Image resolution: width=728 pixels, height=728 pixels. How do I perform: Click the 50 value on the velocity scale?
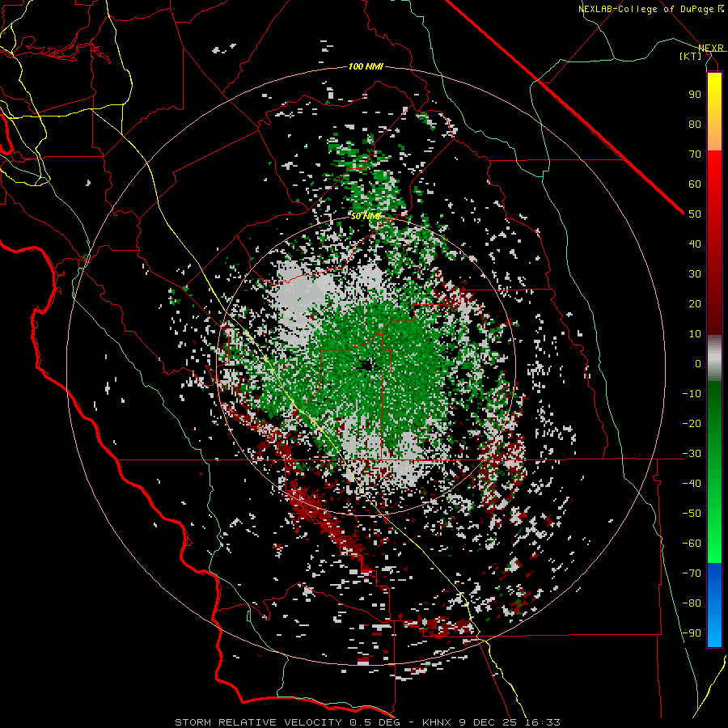pyautogui.click(x=695, y=214)
